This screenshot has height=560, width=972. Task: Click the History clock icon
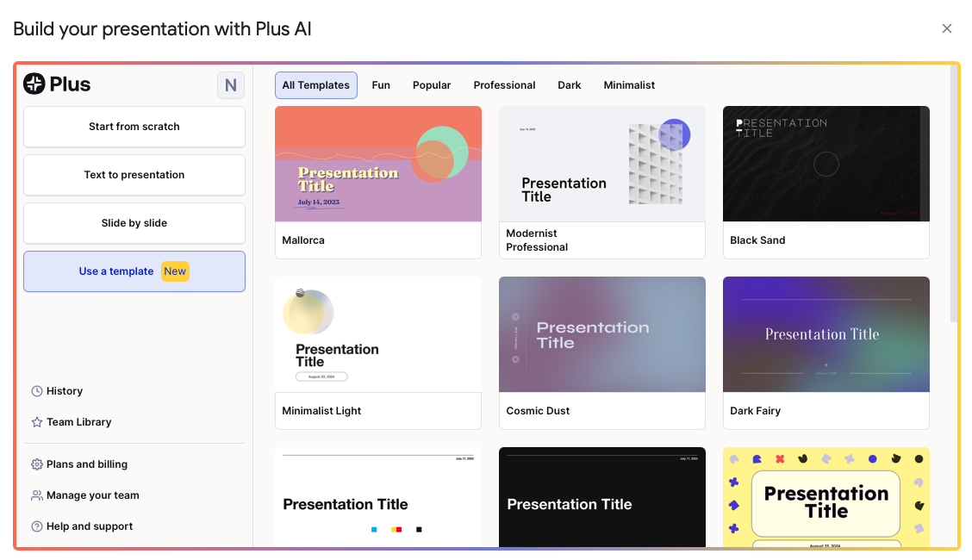click(36, 391)
